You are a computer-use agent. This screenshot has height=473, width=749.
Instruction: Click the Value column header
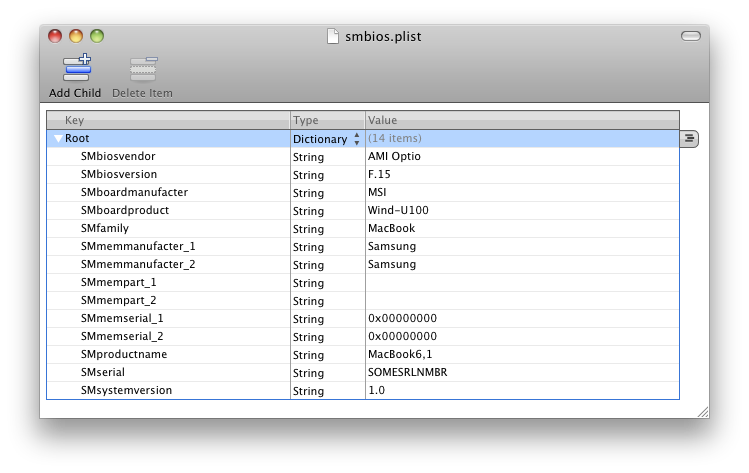click(522, 120)
